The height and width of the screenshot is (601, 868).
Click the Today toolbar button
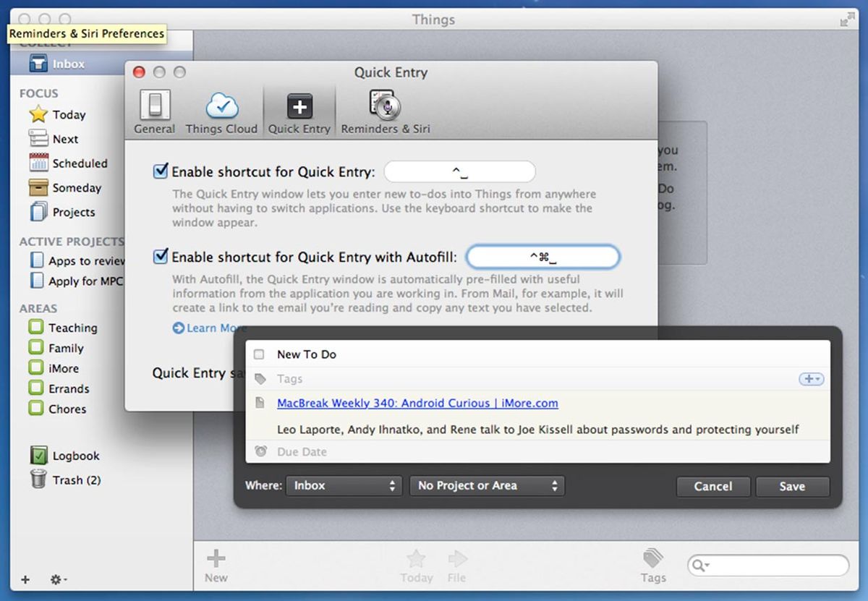pos(416,566)
